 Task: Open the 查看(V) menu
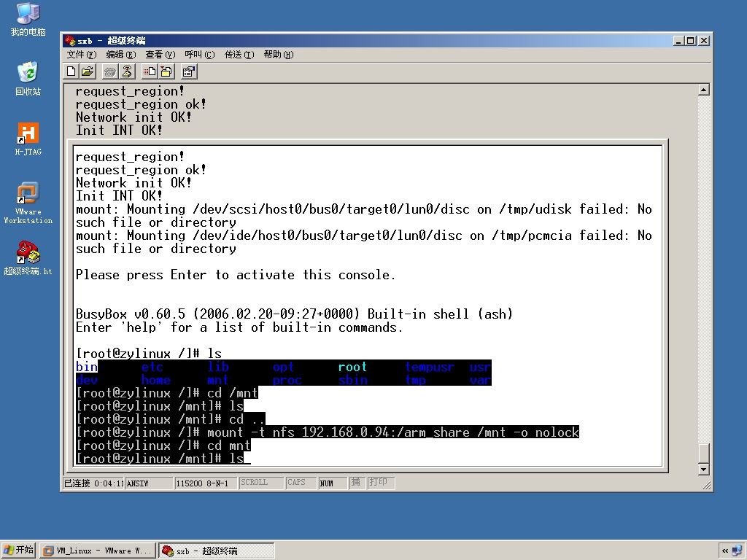(x=160, y=54)
